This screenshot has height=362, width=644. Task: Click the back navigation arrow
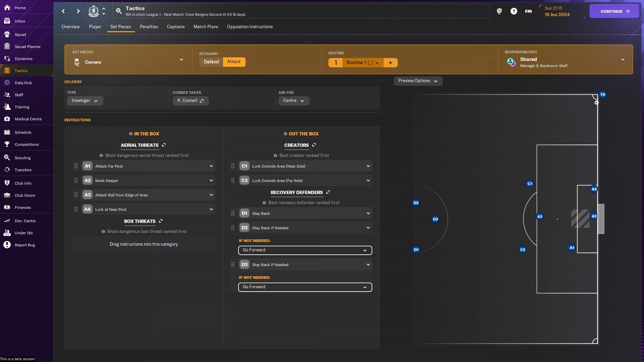(x=64, y=11)
